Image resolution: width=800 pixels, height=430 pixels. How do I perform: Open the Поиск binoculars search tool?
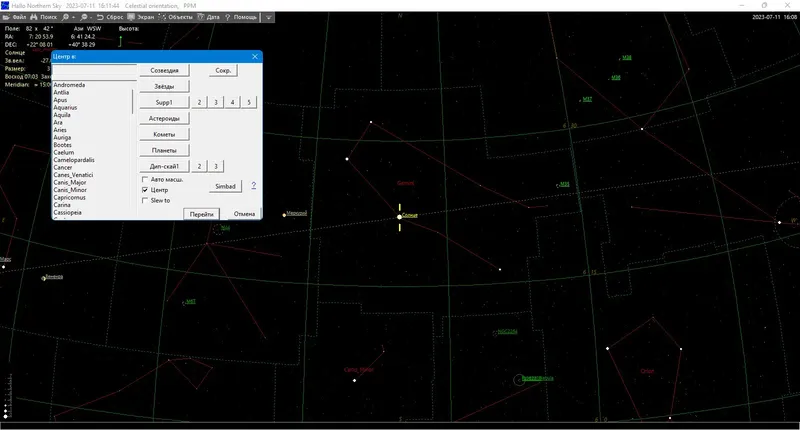[34, 17]
